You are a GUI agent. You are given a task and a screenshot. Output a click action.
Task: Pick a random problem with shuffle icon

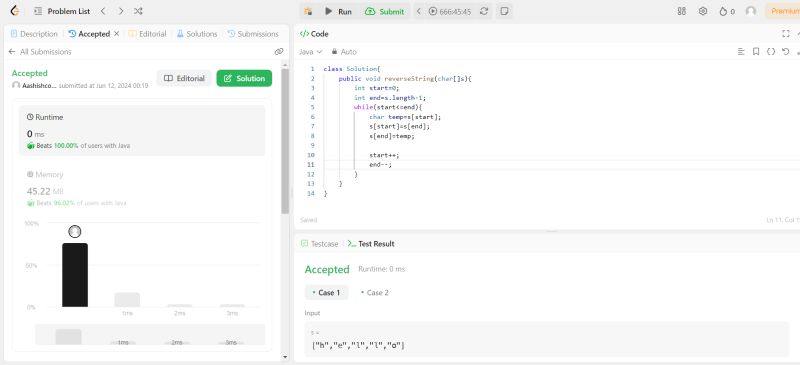click(x=138, y=11)
